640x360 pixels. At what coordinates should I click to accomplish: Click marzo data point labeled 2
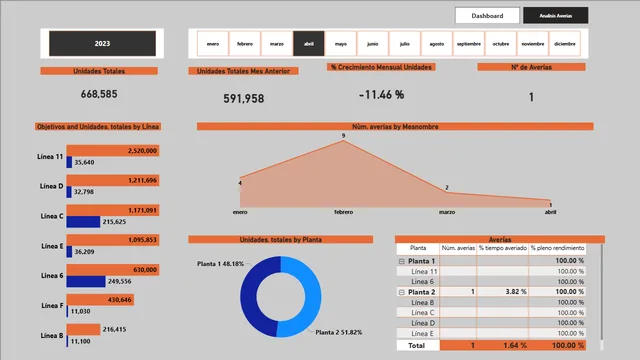point(447,192)
